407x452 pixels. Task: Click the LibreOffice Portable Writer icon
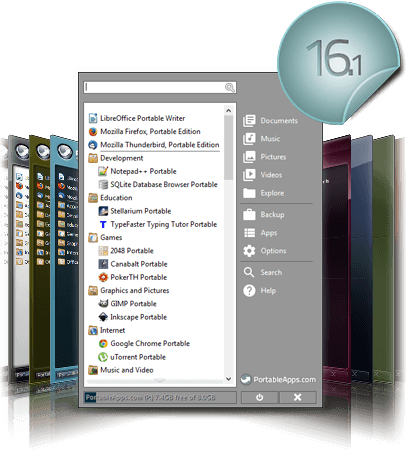pyautogui.click(x=93, y=118)
